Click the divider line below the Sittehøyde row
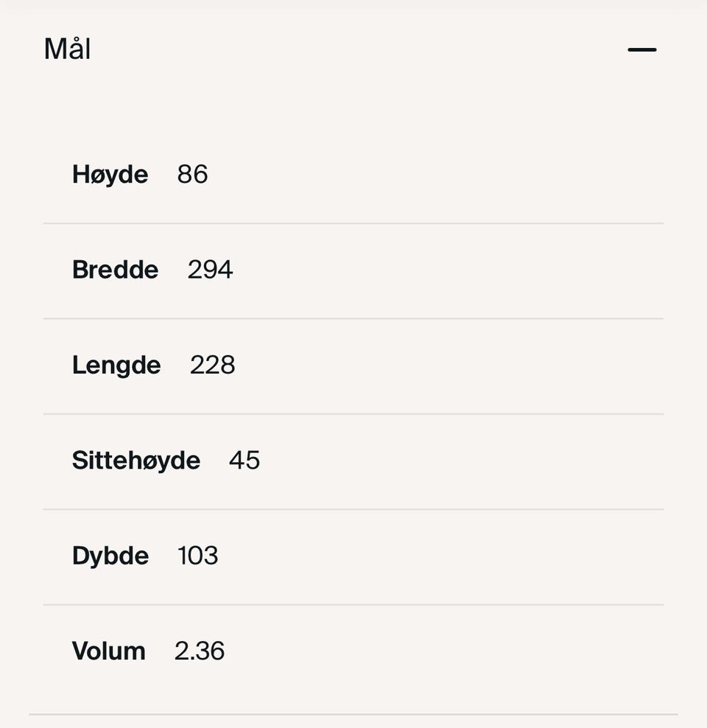Screen dimensions: 707x728 pos(353,509)
